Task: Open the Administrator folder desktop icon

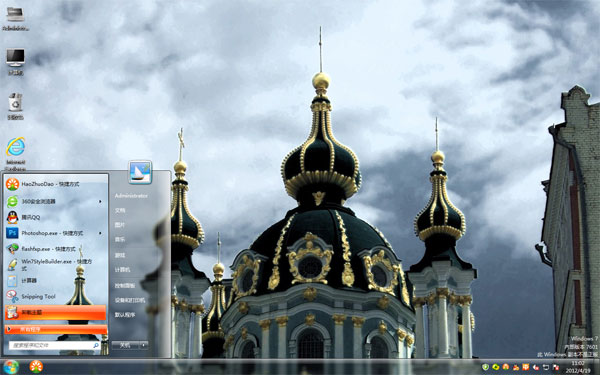Action: click(x=15, y=18)
